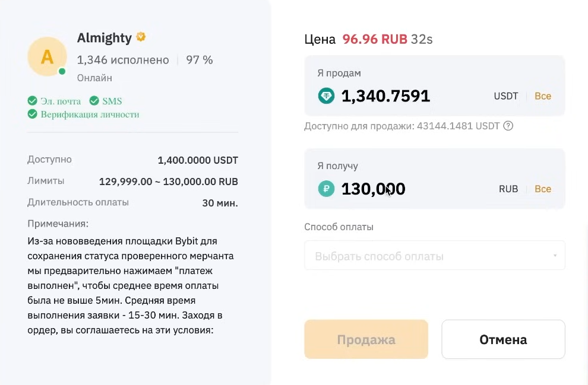Click the 96.96 RUB price text
Viewport: 588px width, 385px height.
[375, 39]
